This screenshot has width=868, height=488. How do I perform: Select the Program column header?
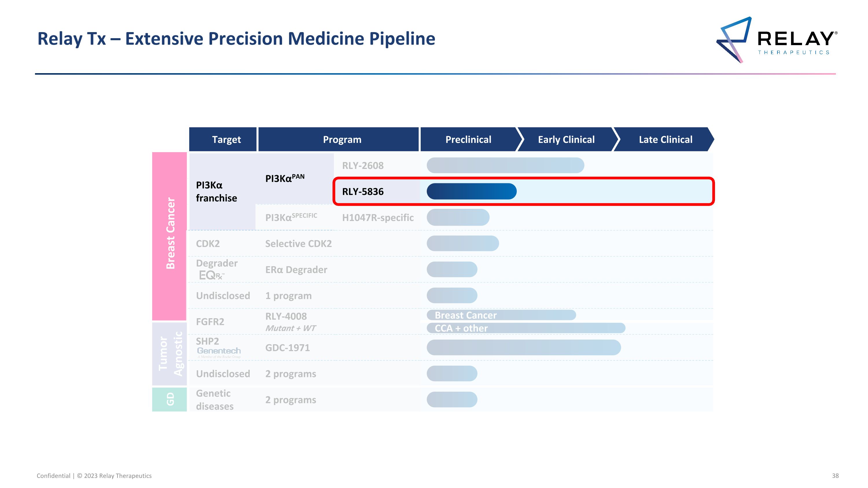338,139
